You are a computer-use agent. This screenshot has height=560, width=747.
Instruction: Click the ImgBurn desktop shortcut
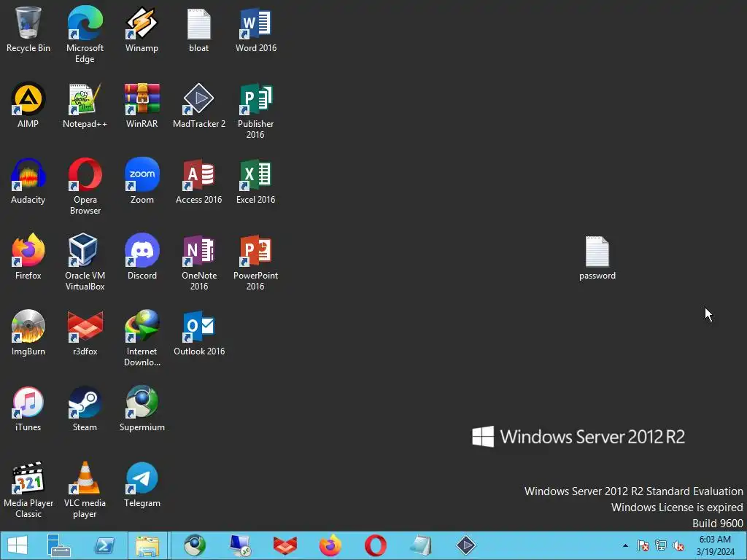[x=28, y=332]
